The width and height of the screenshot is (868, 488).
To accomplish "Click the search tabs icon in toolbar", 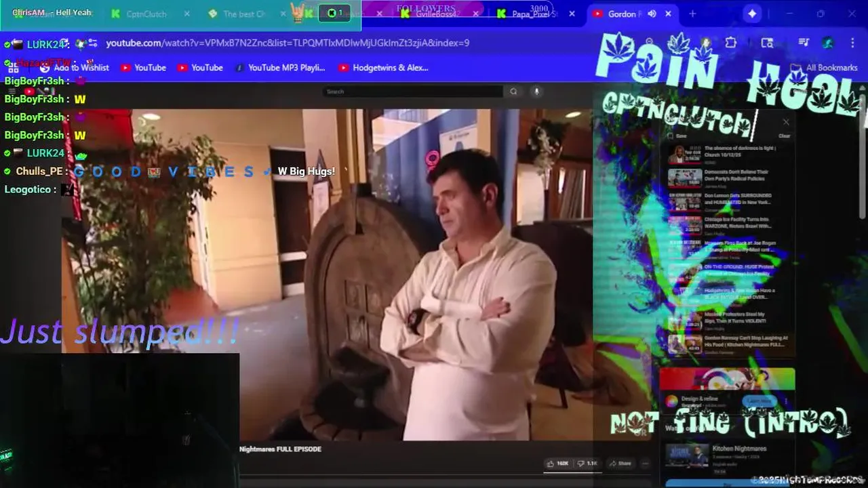I will [x=767, y=43].
